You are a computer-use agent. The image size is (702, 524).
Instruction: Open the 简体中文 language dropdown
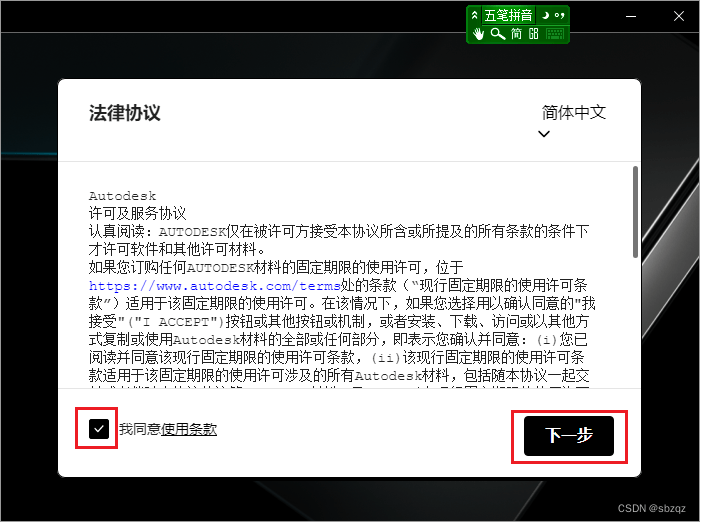(576, 113)
